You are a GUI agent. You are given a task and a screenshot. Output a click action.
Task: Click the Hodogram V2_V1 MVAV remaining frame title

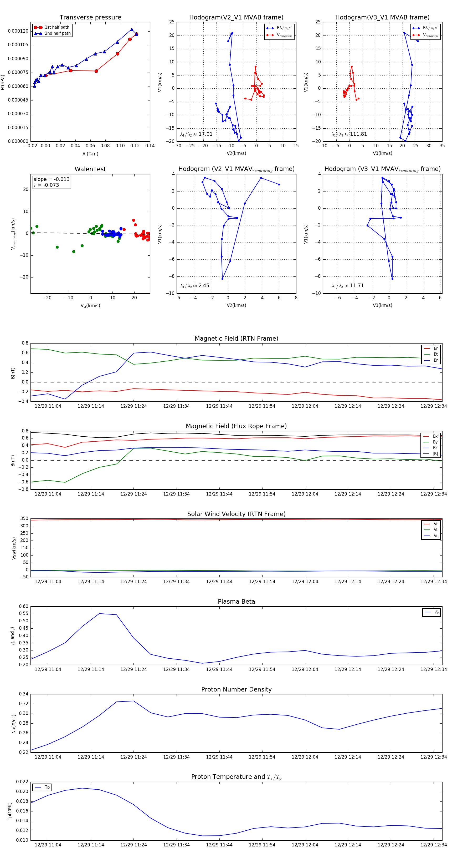click(236, 169)
